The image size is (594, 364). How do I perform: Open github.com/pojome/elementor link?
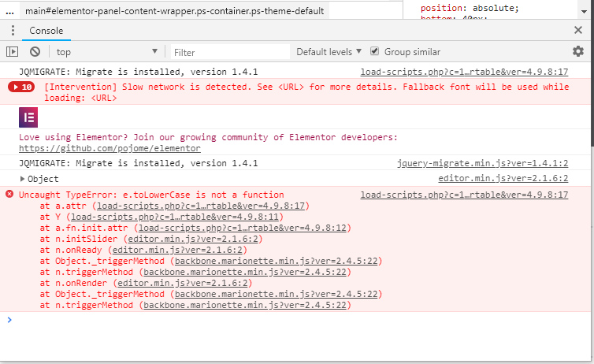[x=110, y=148]
